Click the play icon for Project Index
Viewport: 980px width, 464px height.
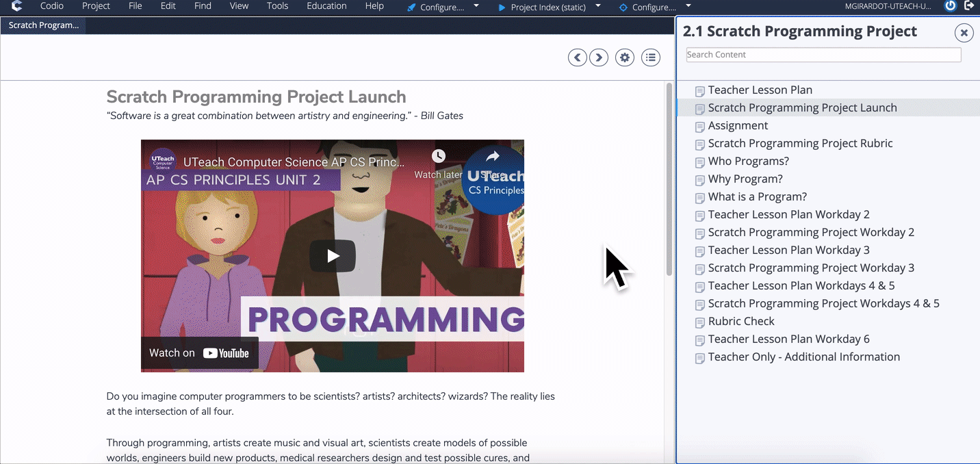point(502,8)
